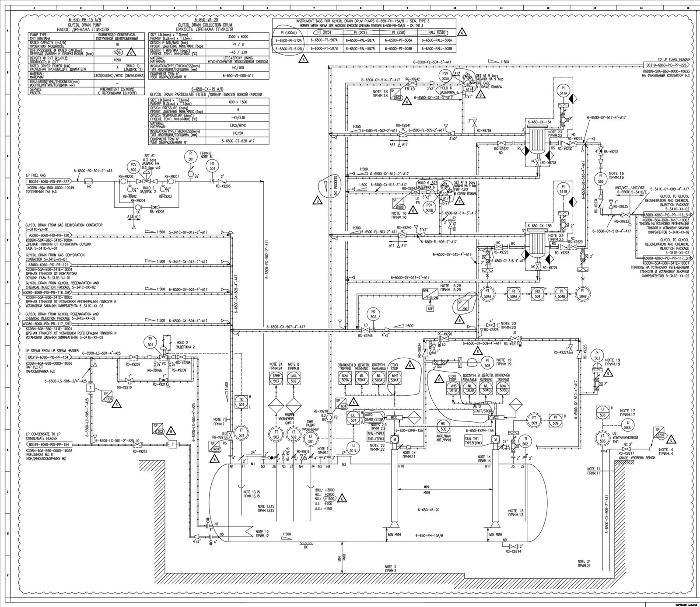Select the LI 503L level indicator bubble
700x607 pixels.
click(628, 425)
